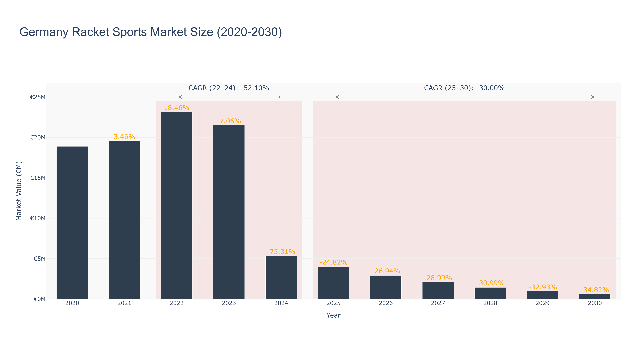Click the -75.31% growth label
Viewport: 644px width, 345px height.
point(281,252)
